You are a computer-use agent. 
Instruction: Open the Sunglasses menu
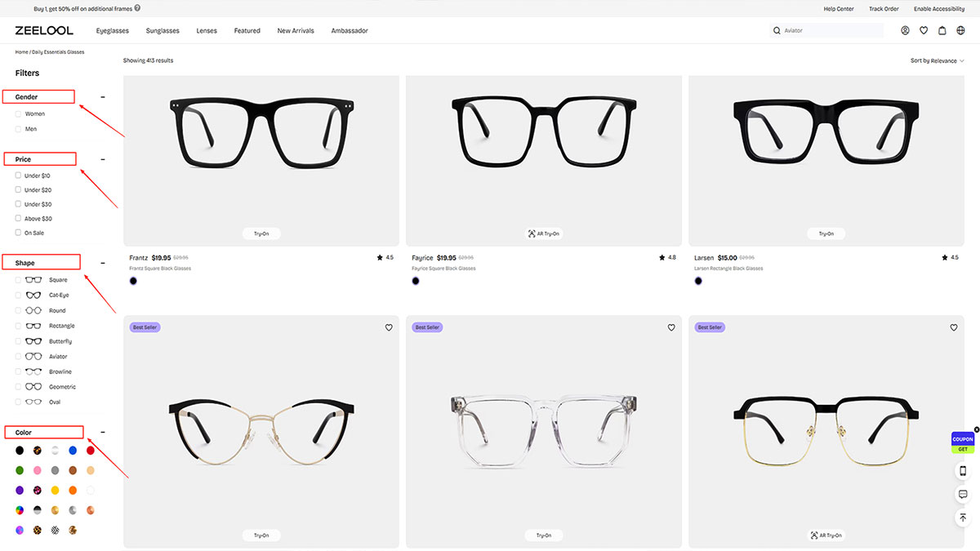tap(163, 31)
